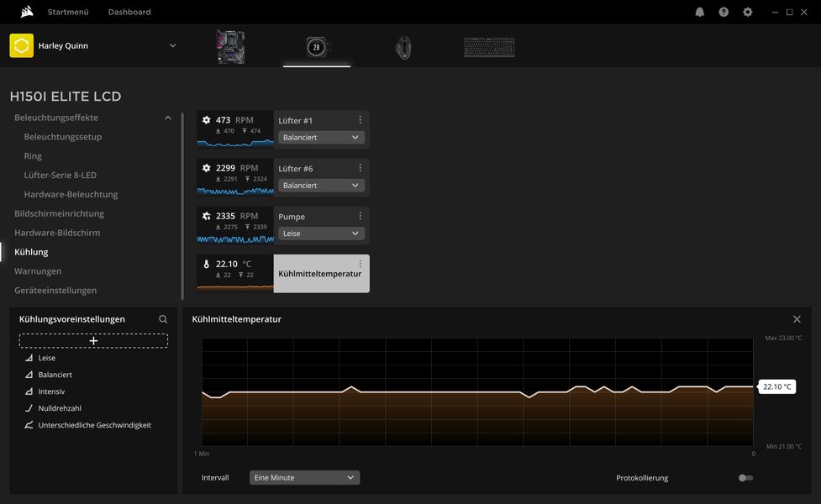This screenshot has height=504, width=821.
Task: Click the Balanciert preset curve icon
Action: pos(29,375)
